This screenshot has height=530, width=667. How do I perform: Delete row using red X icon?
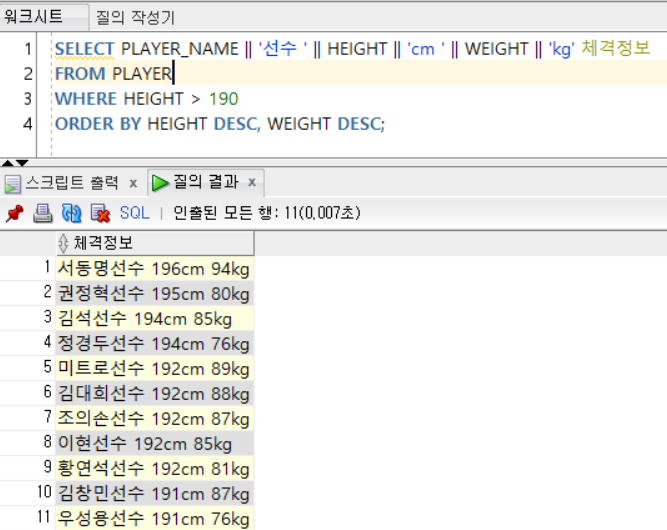100,213
